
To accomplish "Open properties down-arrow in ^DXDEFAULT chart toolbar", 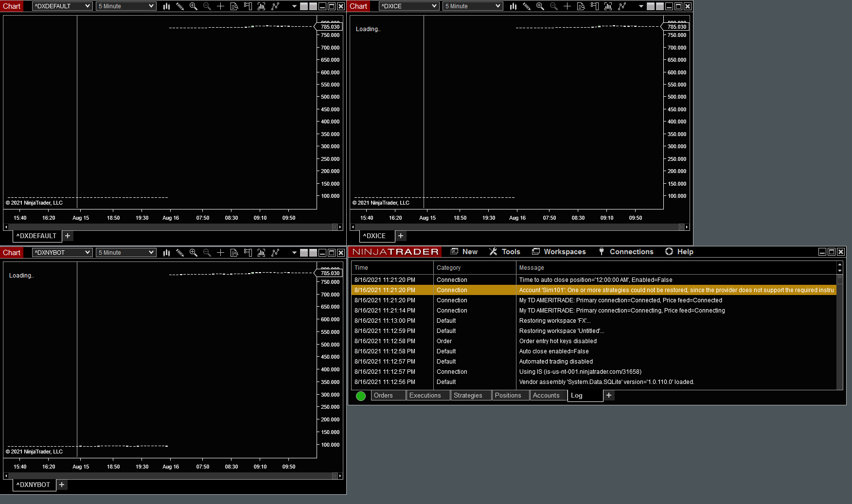I will click(294, 6).
